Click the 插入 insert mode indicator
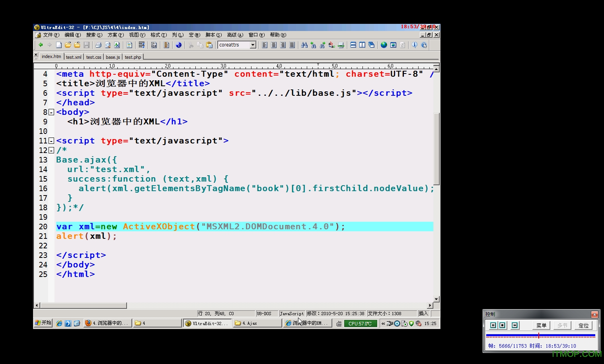604x364 pixels. pos(423,314)
